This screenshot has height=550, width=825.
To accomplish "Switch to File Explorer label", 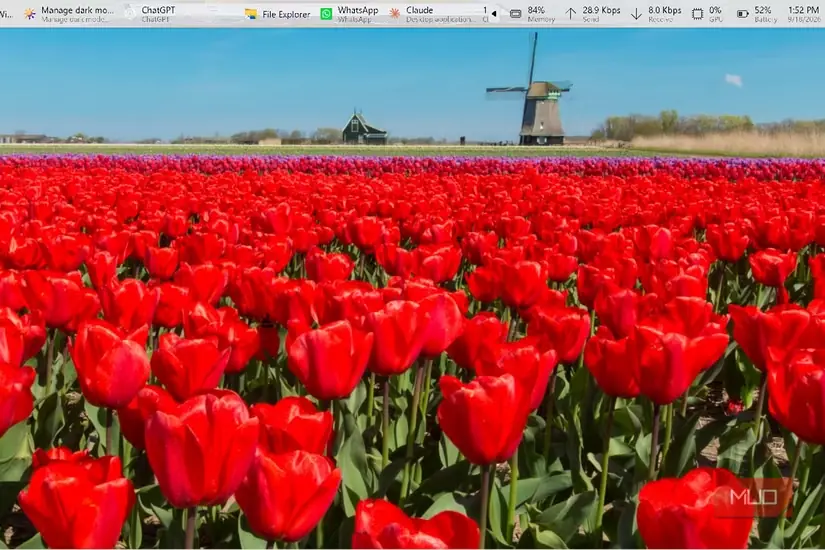I will pos(286,14).
